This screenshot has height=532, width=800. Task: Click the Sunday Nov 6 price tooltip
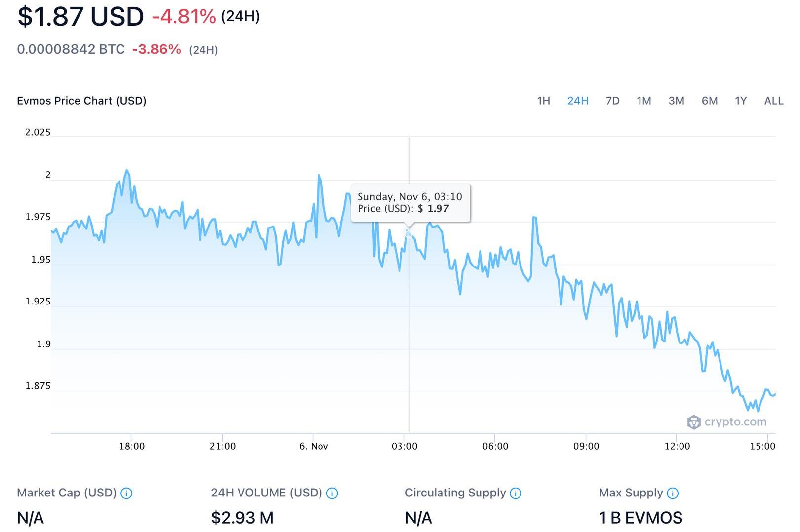tap(410, 203)
